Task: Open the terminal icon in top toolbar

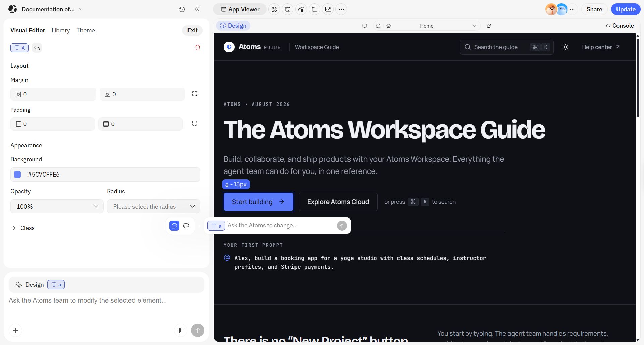Action: [288, 9]
